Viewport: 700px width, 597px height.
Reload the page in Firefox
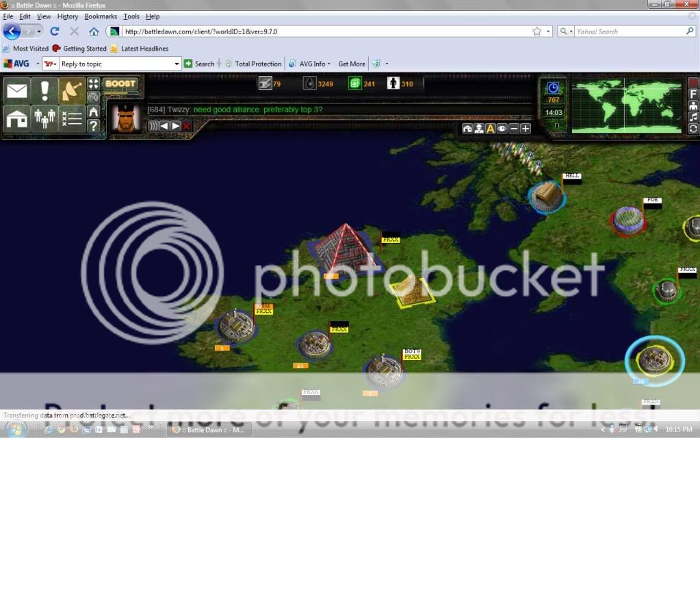coord(55,31)
